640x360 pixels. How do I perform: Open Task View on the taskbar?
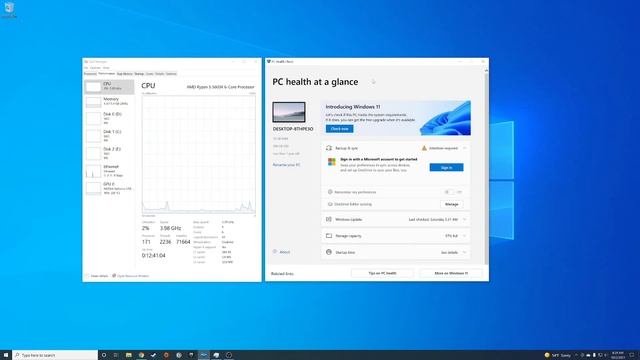tap(116, 355)
